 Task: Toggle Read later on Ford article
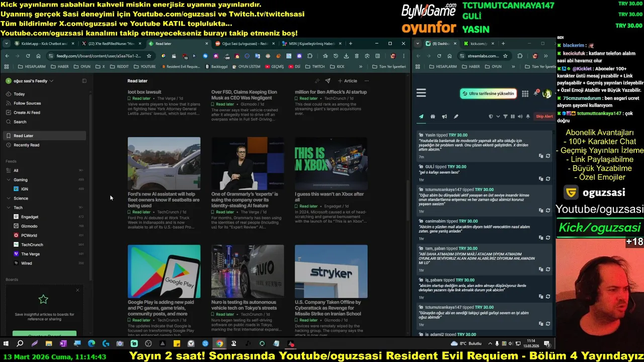click(139, 212)
